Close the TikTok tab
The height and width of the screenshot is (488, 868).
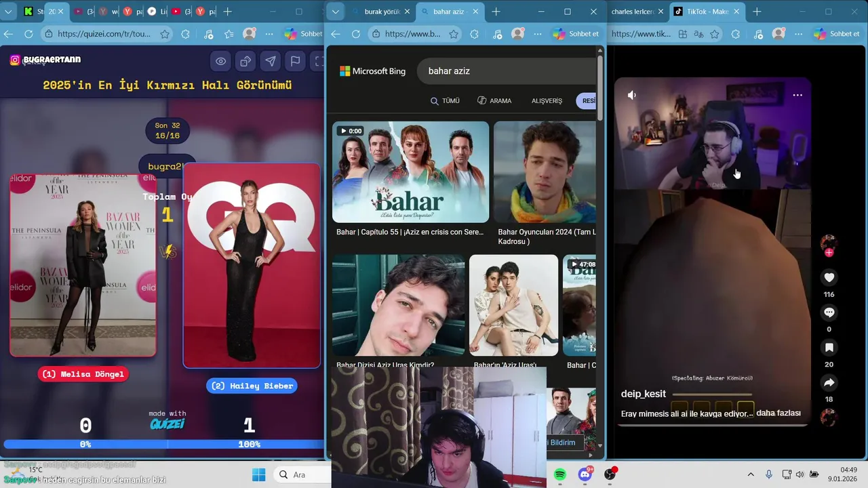(x=736, y=12)
